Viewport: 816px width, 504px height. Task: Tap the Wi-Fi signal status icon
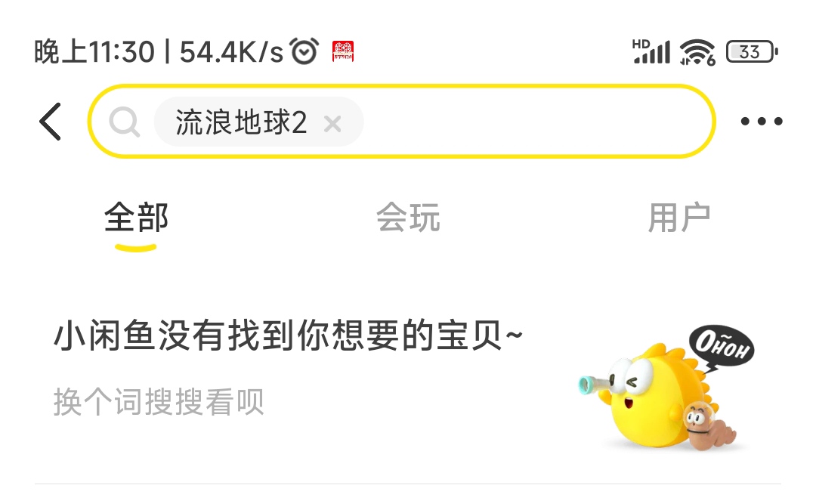pyautogui.click(x=697, y=52)
